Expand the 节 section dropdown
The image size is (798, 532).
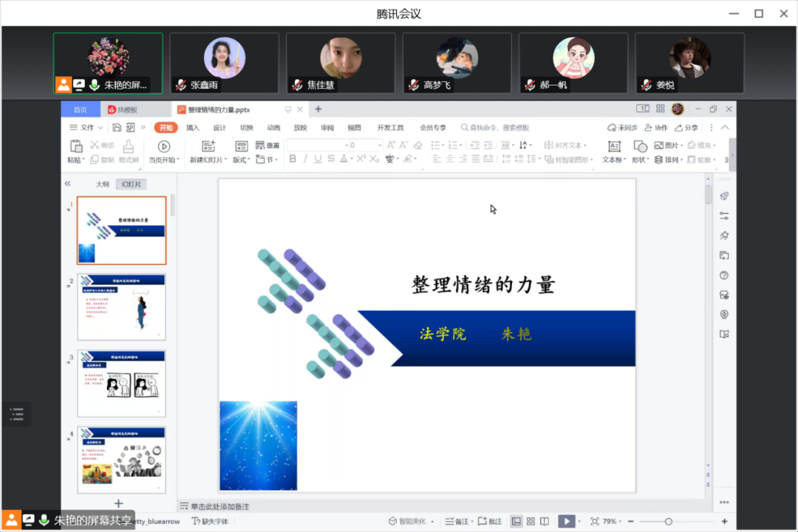point(276,160)
